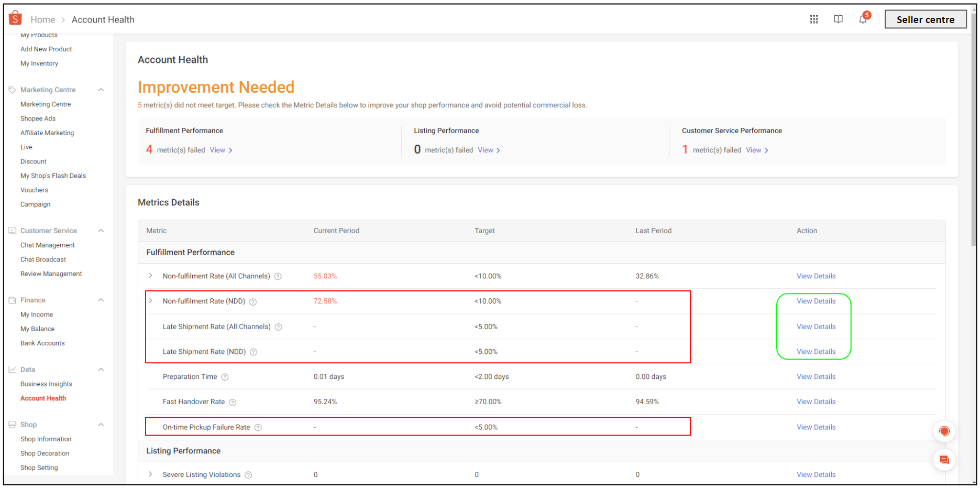The width and height of the screenshot is (980, 488).
Task: Open the help tooltip beside Fast Handover Rate
Action: tap(233, 402)
